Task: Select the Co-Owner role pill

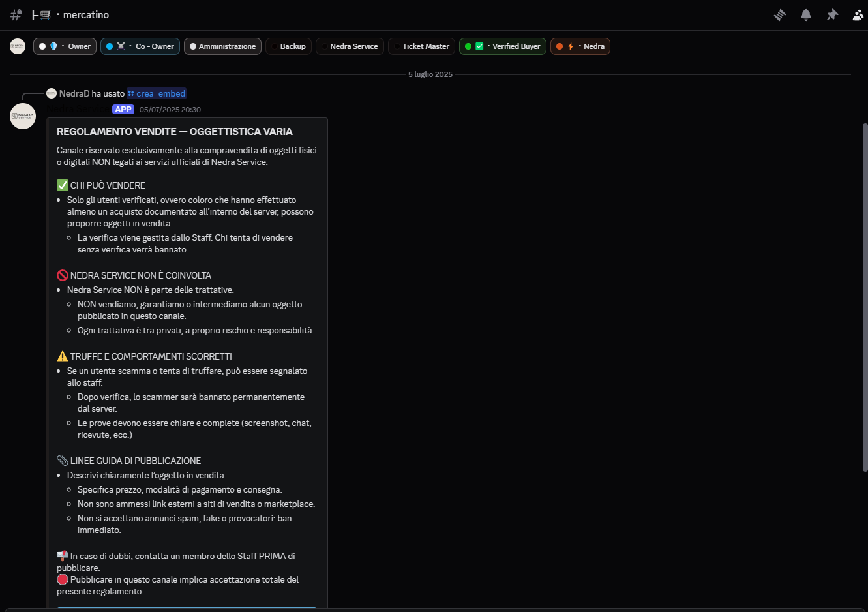Action: (x=140, y=46)
